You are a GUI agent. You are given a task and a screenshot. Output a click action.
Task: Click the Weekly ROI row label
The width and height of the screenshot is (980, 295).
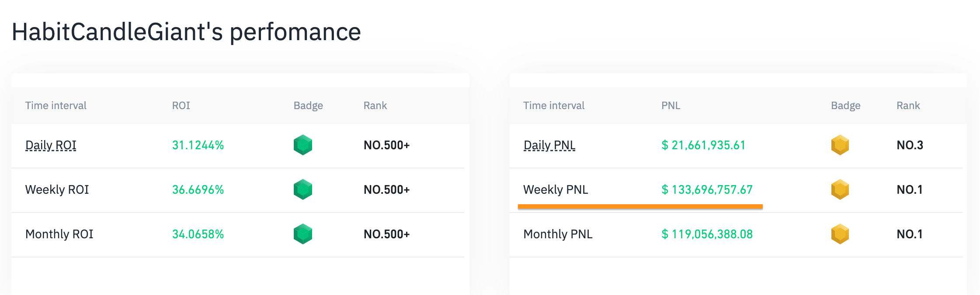pos(57,189)
